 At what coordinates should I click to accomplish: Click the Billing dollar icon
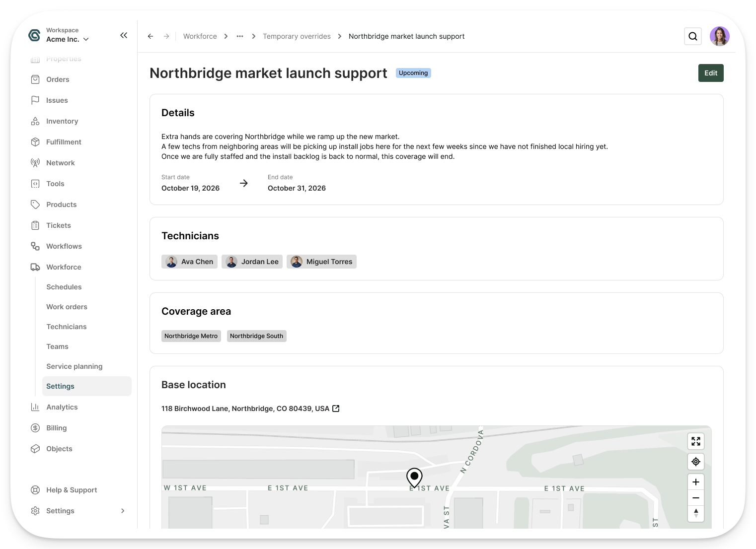click(35, 428)
